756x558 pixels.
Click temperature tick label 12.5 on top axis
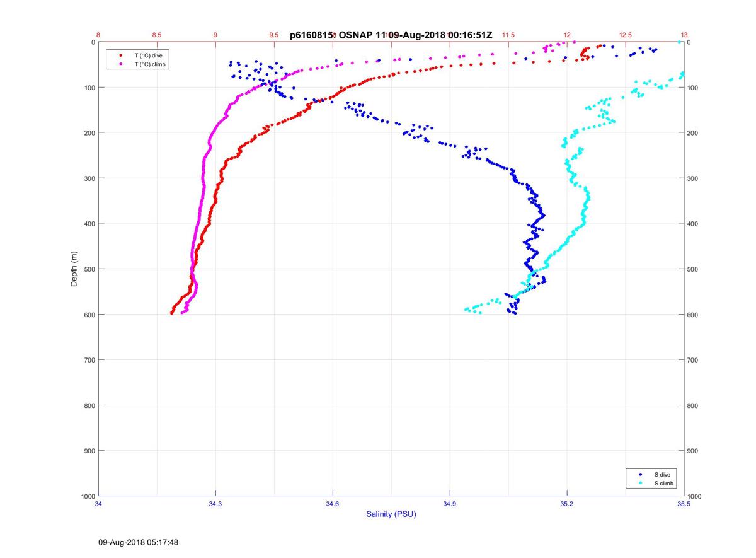pyautogui.click(x=626, y=35)
